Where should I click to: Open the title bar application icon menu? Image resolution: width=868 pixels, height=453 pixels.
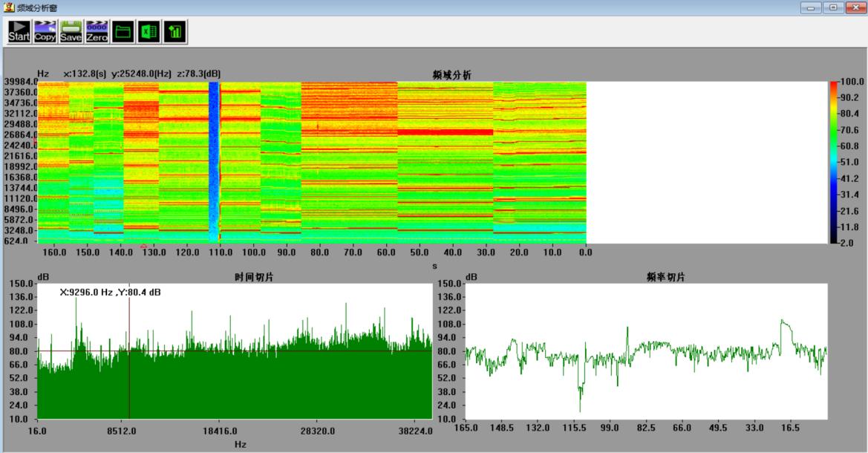coord(8,7)
